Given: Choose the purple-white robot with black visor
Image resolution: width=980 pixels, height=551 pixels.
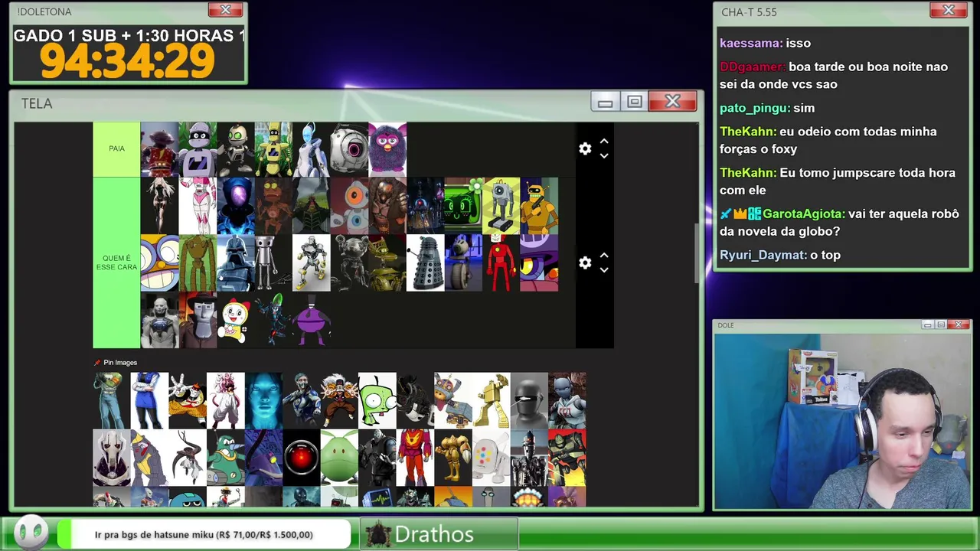Looking at the screenshot, I should pos(198,149).
